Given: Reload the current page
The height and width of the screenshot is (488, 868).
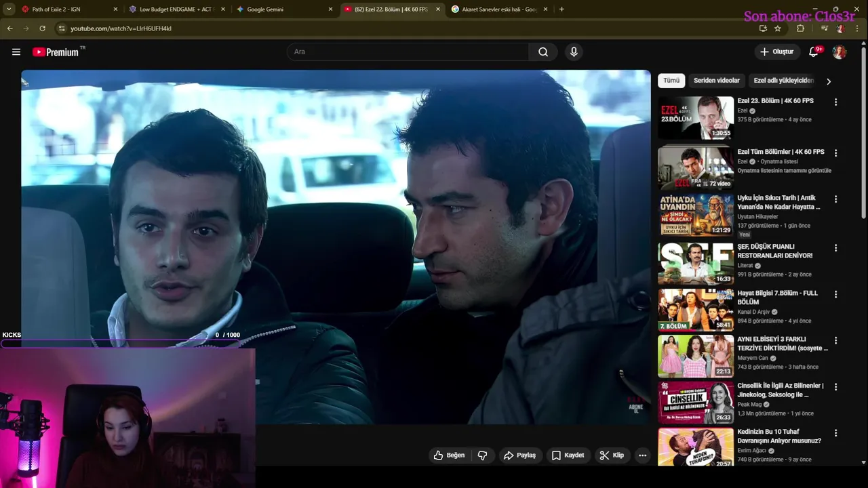Looking at the screenshot, I should coord(42,28).
